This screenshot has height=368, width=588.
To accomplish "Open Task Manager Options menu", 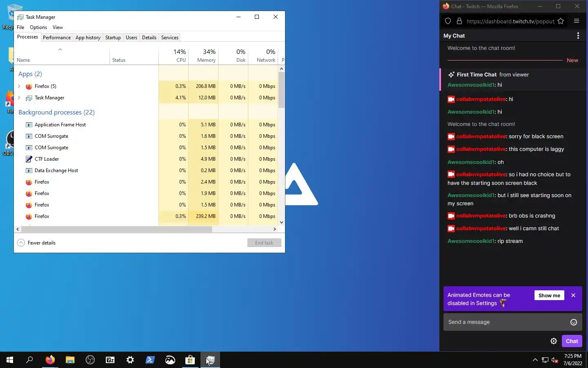I will (x=38, y=27).
